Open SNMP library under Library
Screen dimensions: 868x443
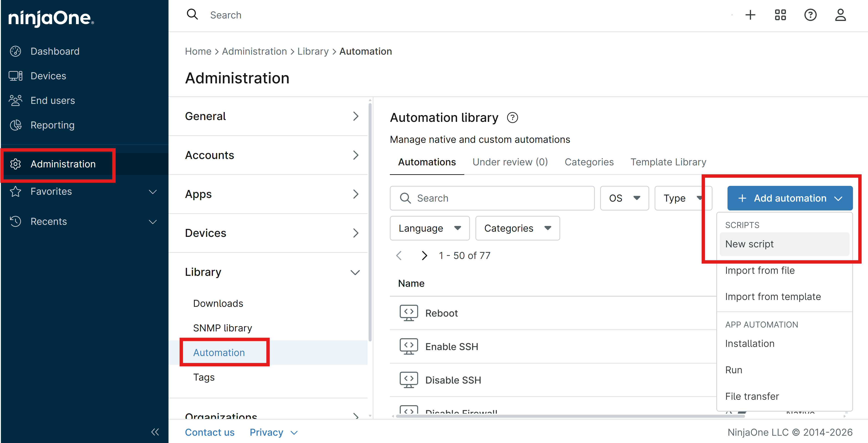pos(222,328)
